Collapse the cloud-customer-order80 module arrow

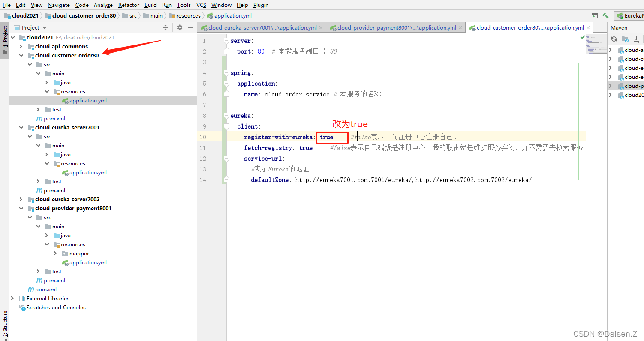coord(21,55)
